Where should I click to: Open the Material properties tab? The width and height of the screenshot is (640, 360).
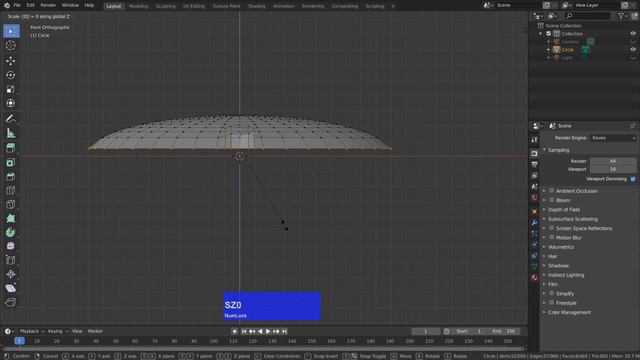click(534, 278)
